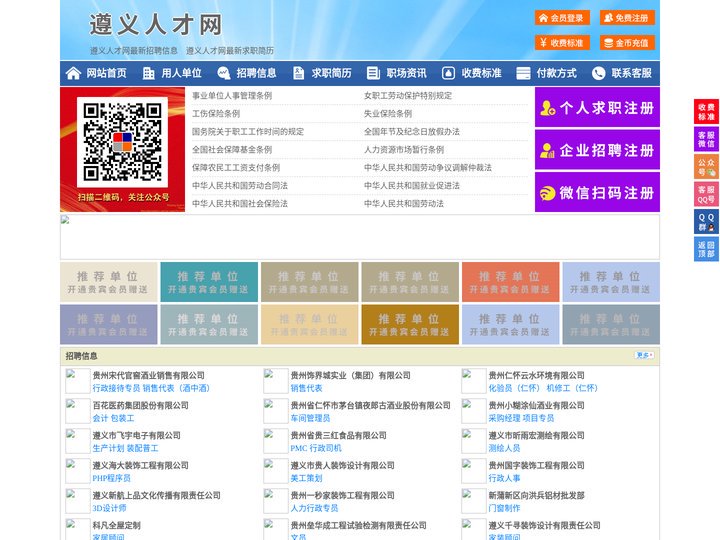The image size is (720, 540).
Task: Open the 美工策划 job link
Action: pyautogui.click(x=306, y=478)
